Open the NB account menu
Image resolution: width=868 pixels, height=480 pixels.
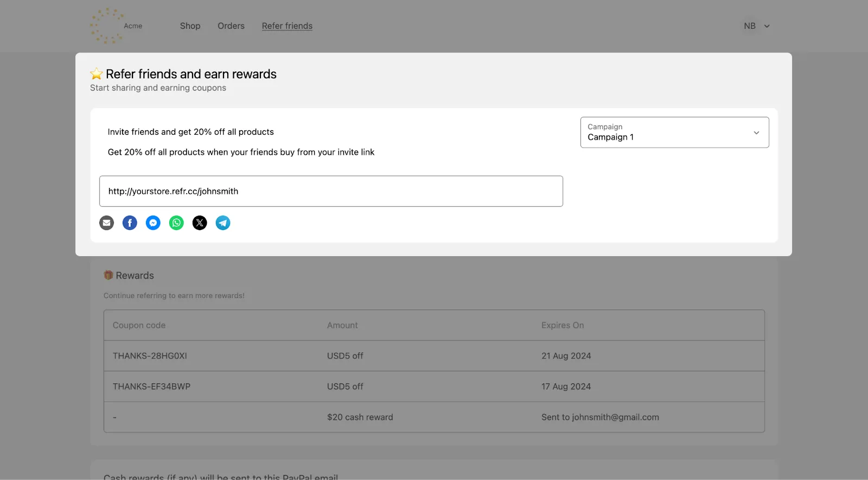coord(757,26)
